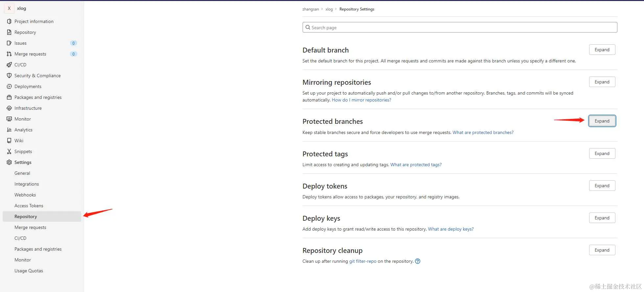The width and height of the screenshot is (644, 292).
Task: Click the Wiki book icon
Action: click(x=9, y=141)
